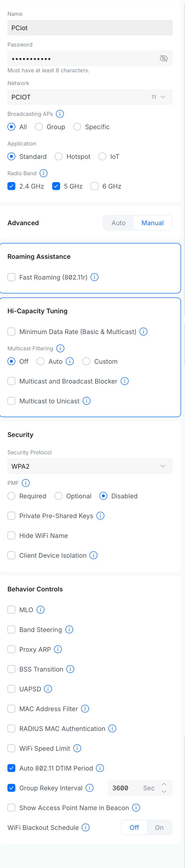This screenshot has height=868, width=185.
Task: Enable the 6 GHz radio band checkbox
Action: point(95,186)
